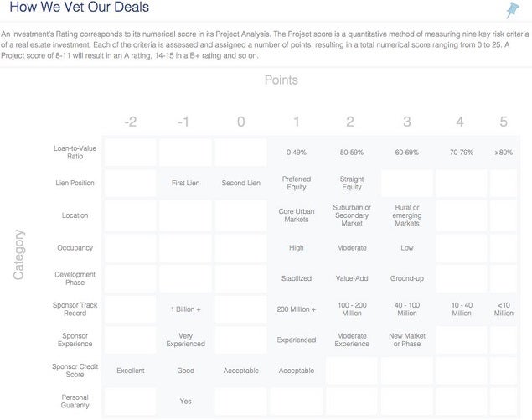Click the blue pushpin icon
Screen dimensions: 532x420
pyautogui.click(x=513, y=10)
